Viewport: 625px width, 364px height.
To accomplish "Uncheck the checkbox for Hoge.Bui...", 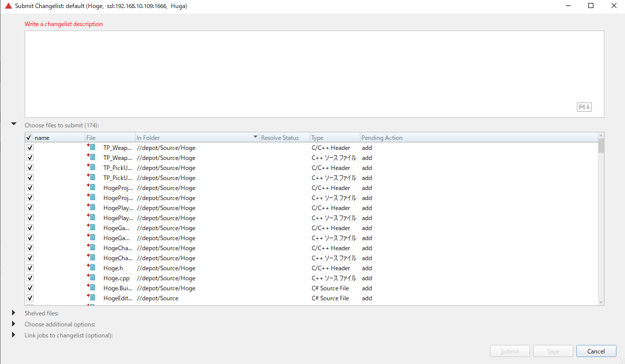I will pos(30,288).
